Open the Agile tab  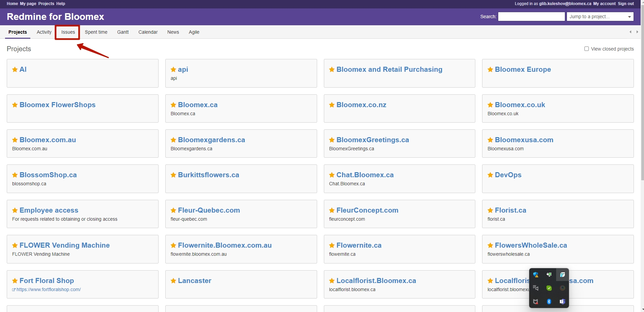point(194,32)
